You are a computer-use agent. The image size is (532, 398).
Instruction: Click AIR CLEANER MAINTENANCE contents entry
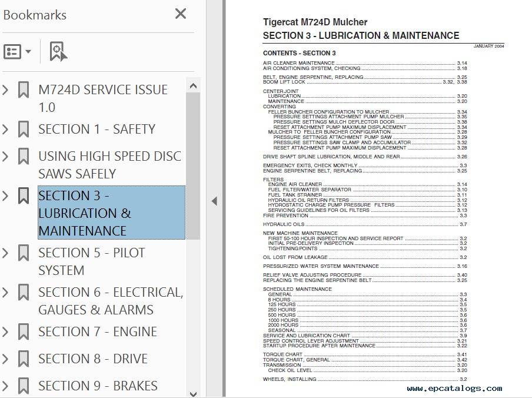pos(365,63)
